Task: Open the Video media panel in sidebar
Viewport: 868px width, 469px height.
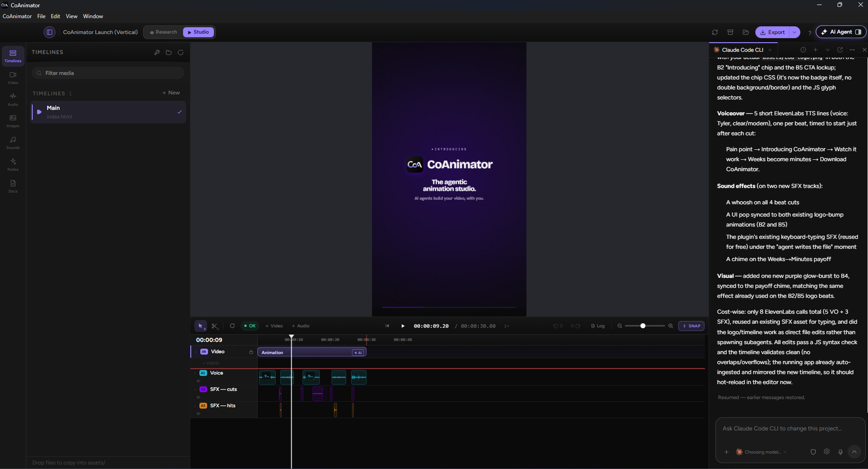Action: pos(13,78)
